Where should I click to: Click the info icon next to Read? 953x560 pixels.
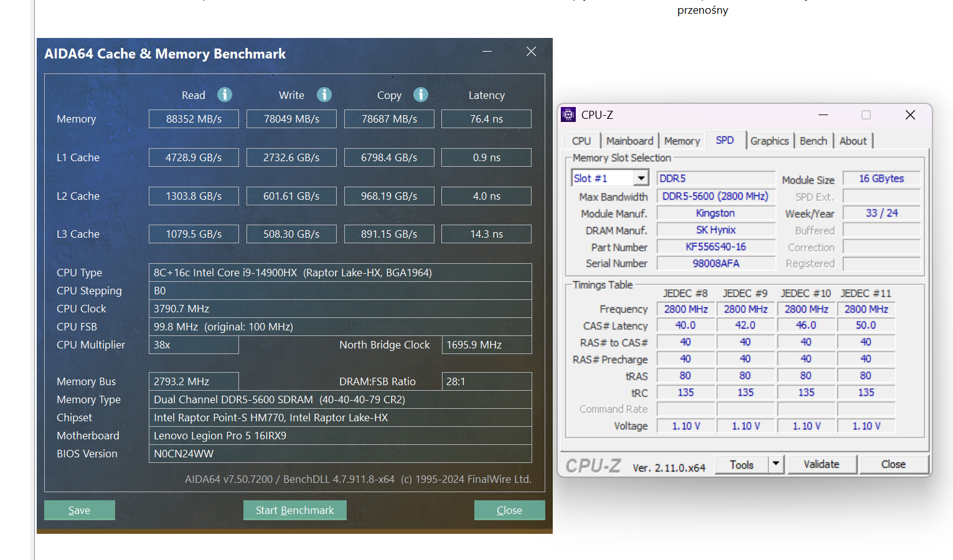(225, 95)
